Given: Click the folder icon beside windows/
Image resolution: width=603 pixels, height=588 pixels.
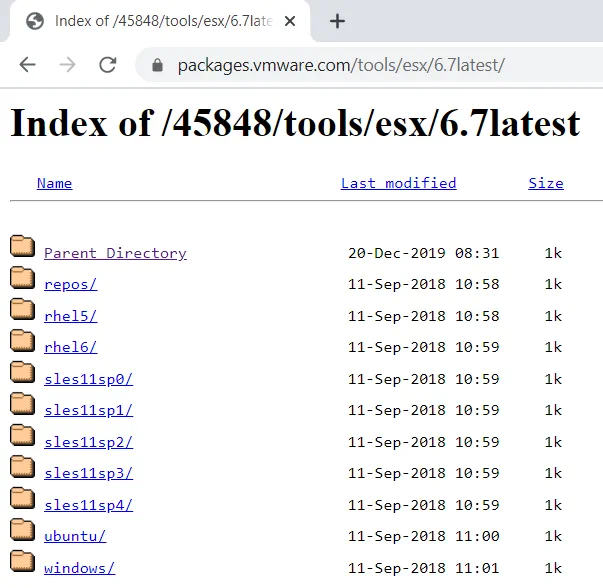Looking at the screenshot, I should click(x=23, y=562).
